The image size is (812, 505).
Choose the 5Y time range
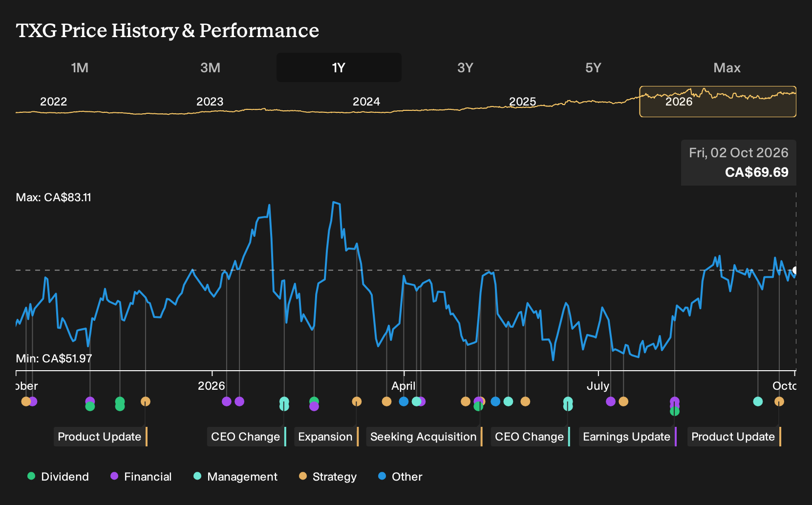point(593,67)
